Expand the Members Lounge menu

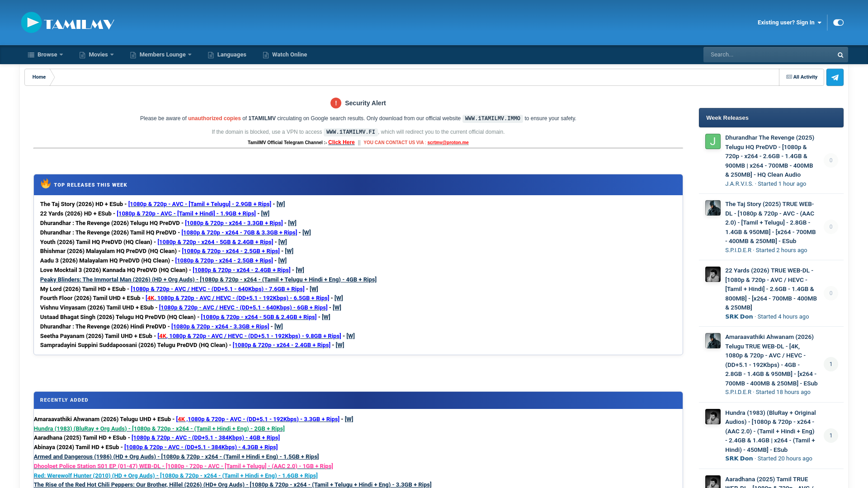[x=161, y=55]
